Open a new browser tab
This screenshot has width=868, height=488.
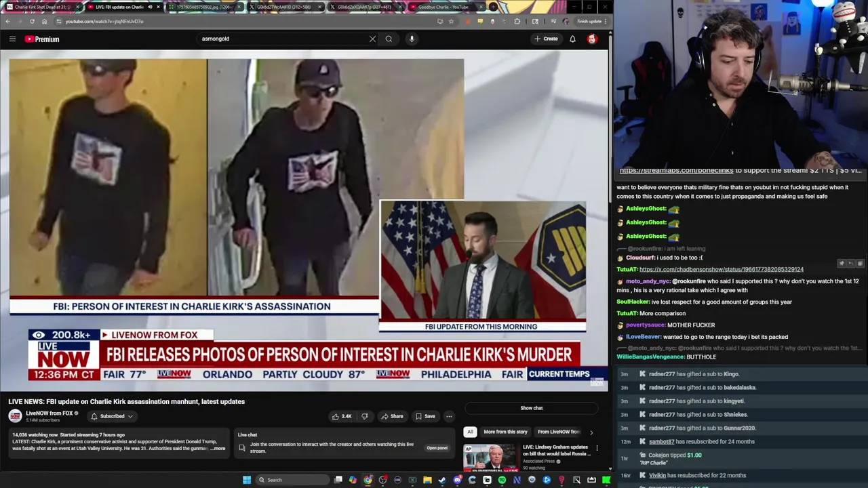coord(493,7)
